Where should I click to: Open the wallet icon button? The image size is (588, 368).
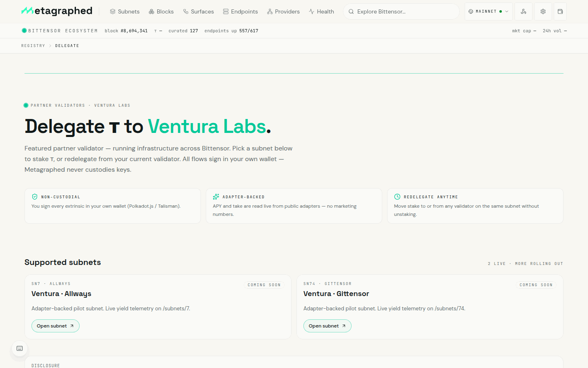pos(560,11)
